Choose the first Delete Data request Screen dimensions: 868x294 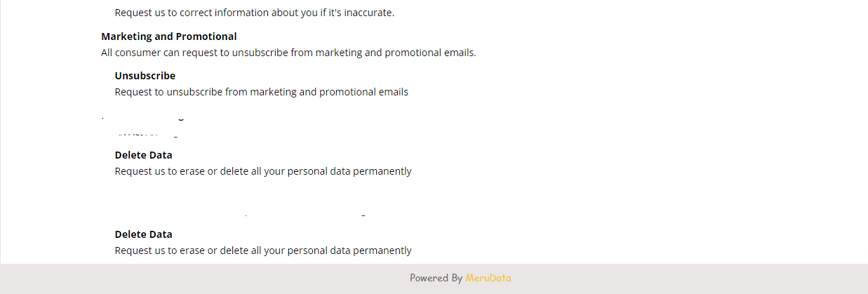(x=143, y=155)
